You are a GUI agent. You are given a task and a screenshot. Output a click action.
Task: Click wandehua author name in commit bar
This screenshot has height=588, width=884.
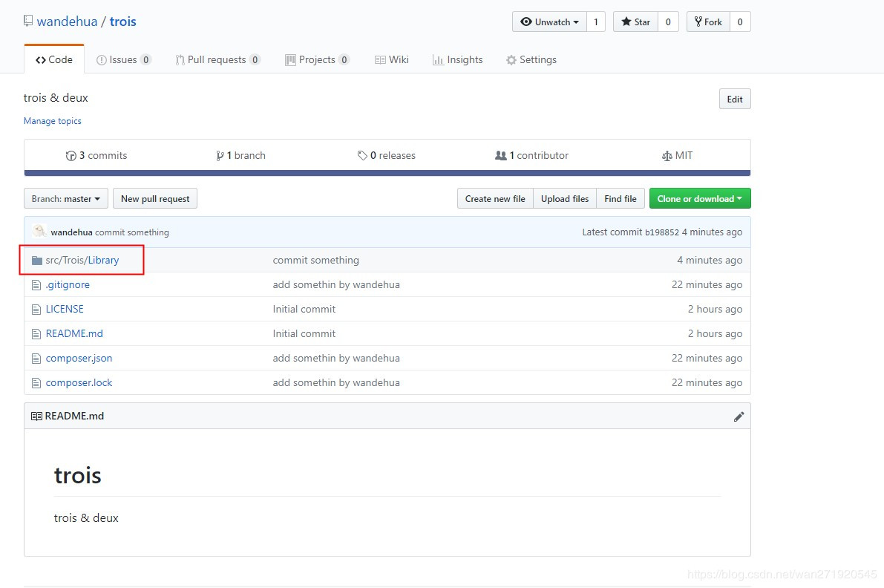[x=71, y=232]
